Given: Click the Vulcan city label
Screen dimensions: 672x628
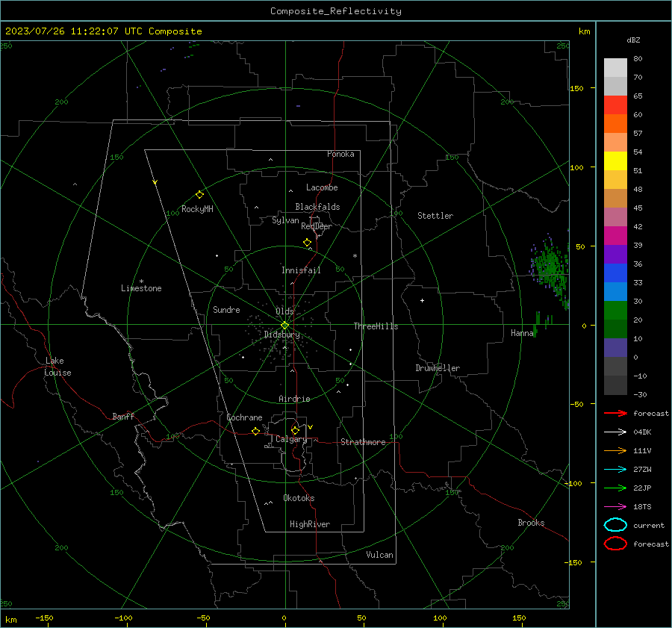Looking at the screenshot, I should [380, 555].
